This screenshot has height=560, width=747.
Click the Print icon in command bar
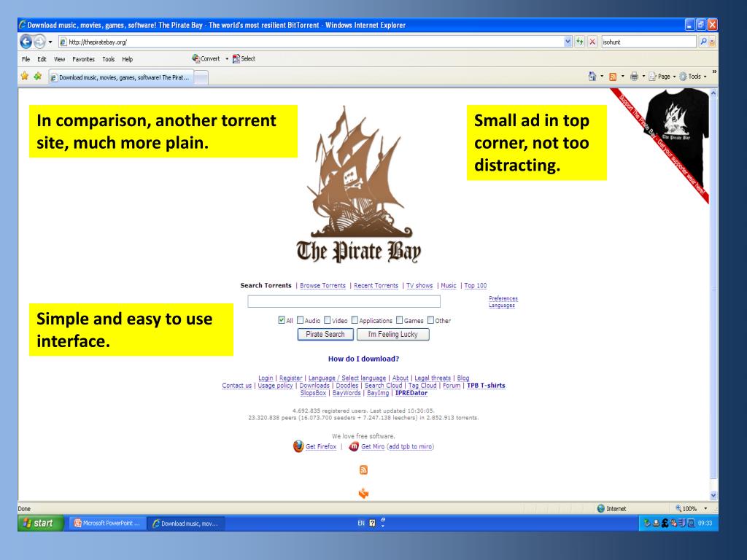click(634, 76)
